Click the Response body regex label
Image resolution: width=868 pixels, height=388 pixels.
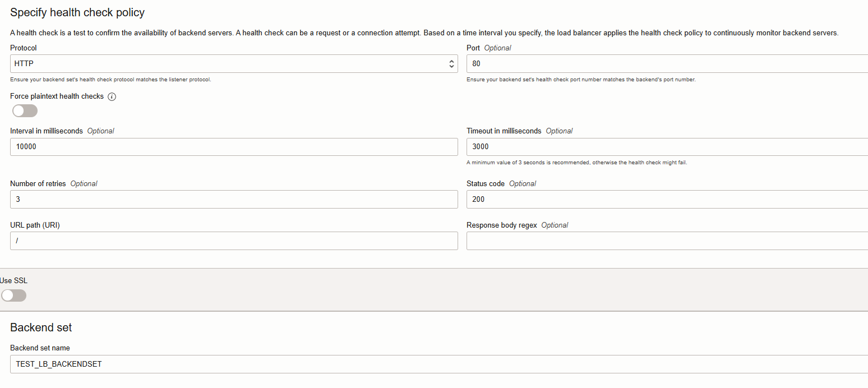[502, 225]
